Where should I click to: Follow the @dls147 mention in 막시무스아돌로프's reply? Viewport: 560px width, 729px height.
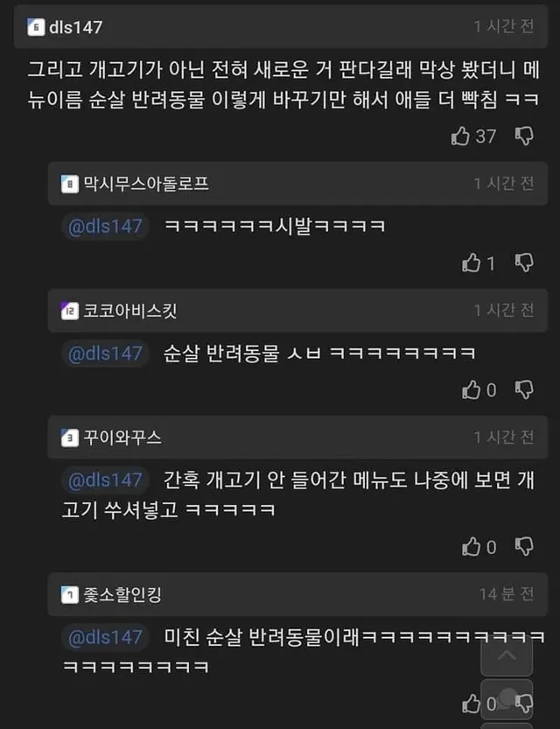[x=105, y=227]
